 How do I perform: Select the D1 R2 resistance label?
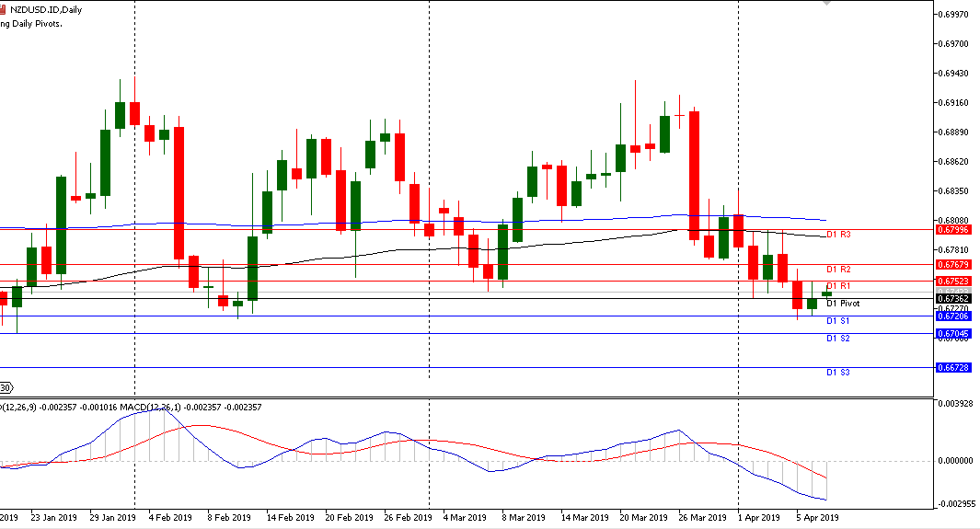coord(838,270)
